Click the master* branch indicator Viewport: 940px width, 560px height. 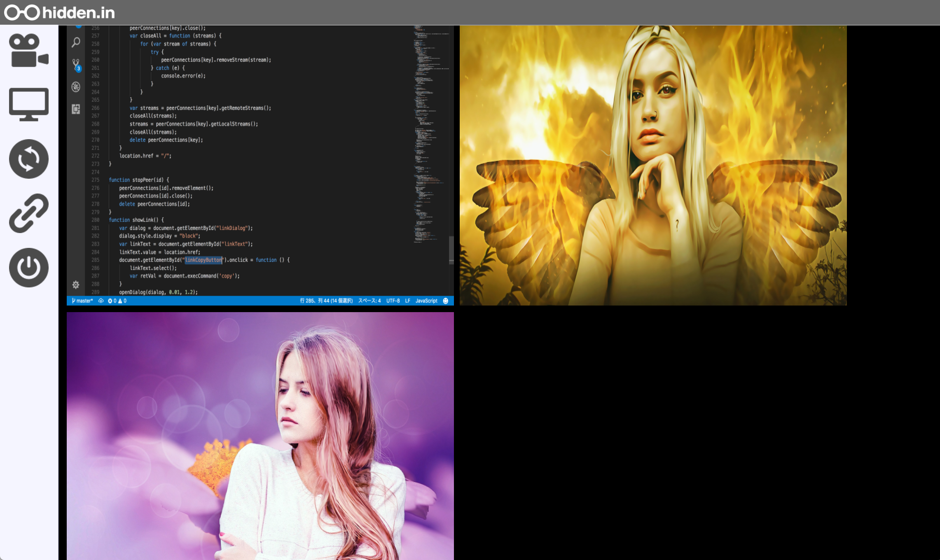(x=82, y=301)
